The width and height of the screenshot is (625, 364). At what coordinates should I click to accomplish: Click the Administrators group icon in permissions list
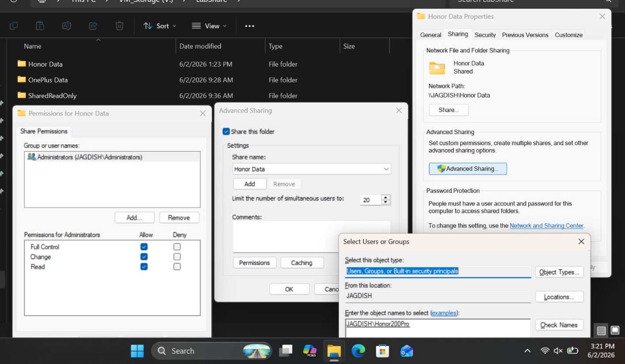(32, 157)
